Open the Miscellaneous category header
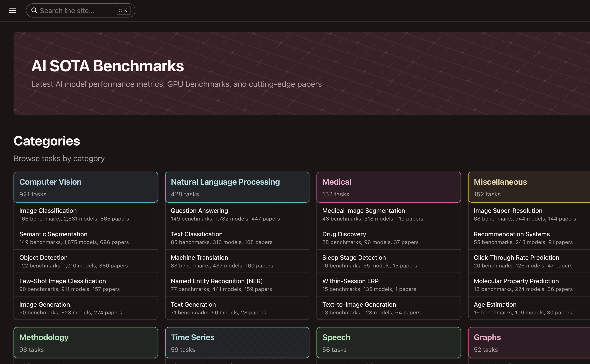The width and height of the screenshot is (590, 364). coord(529,187)
